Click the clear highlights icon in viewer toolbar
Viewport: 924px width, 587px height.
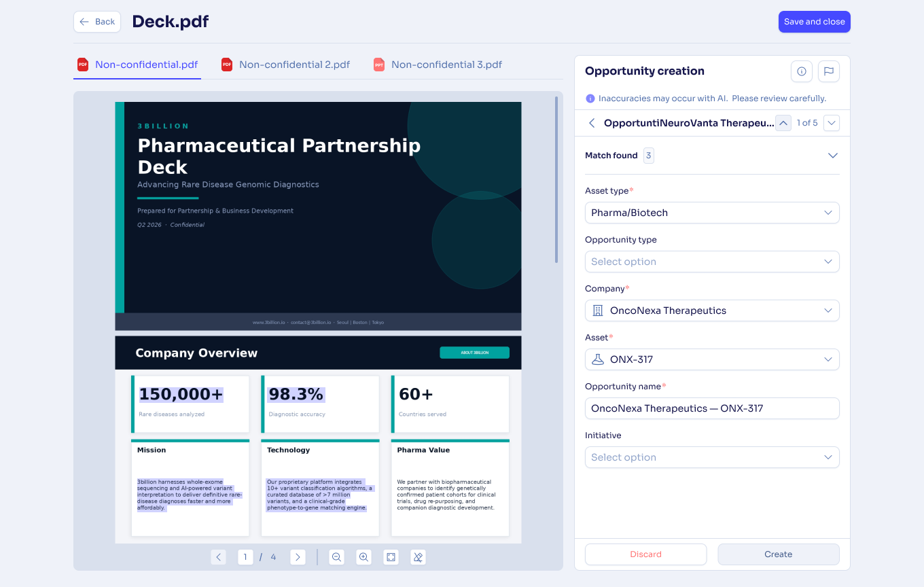(418, 557)
